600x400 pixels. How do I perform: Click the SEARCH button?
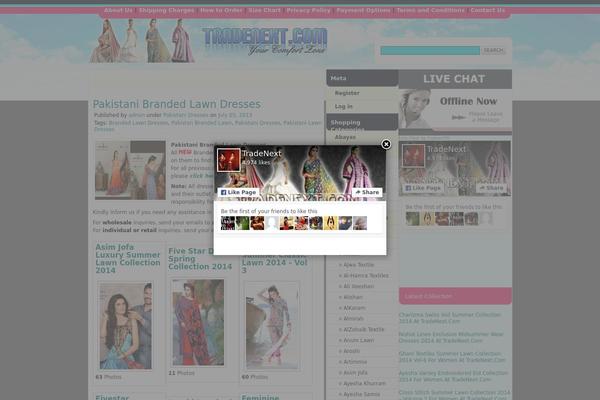tap(493, 51)
